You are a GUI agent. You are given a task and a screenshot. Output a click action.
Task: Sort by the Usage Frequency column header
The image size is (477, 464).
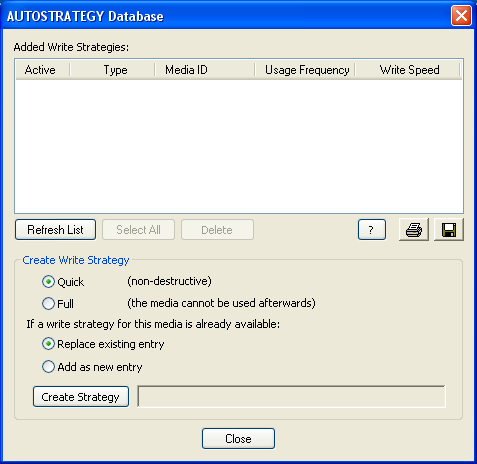click(305, 70)
